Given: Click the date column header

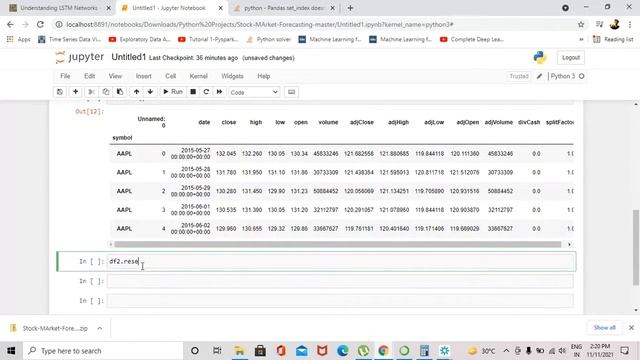Looking at the screenshot, I should click(204, 122).
